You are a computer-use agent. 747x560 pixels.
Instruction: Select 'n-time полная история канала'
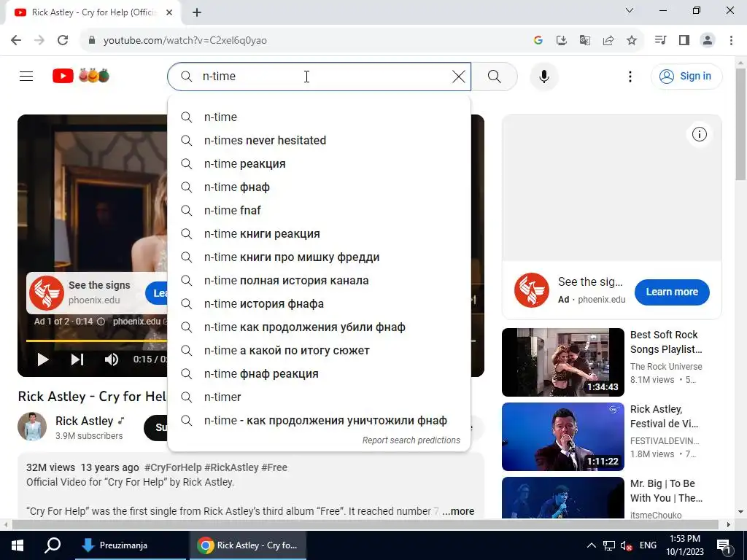[320, 281]
